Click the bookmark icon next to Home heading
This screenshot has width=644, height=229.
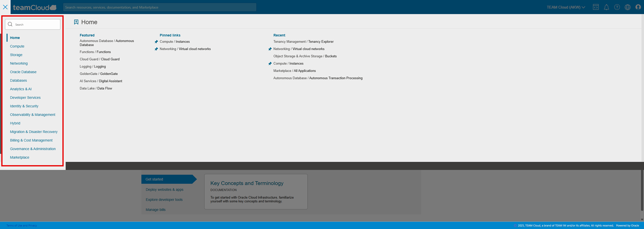click(76, 22)
